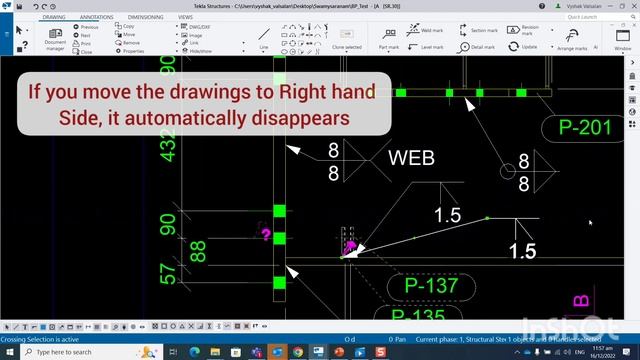Toggle the snap to center circle switch
This screenshot has width=640, height=360.
click(x=173, y=327)
